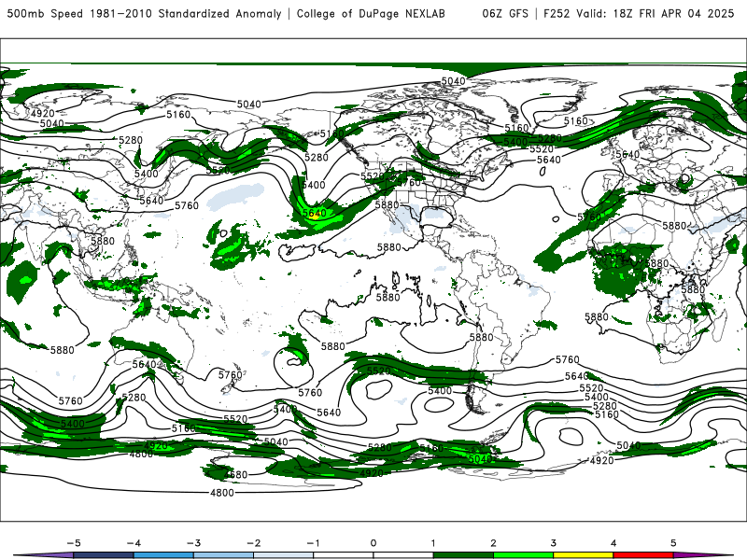Viewport: 747px width, 560px height.
Task: Click the '5760' contour label over the central US
Action: click(x=409, y=183)
